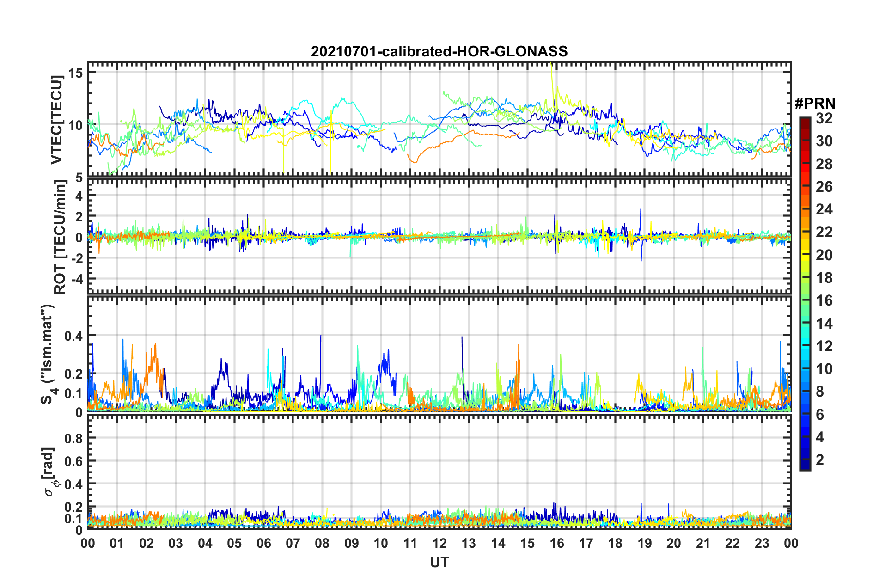This screenshot has width=879, height=588.
Task: Click x-axis tick label 09
Action: tap(352, 543)
